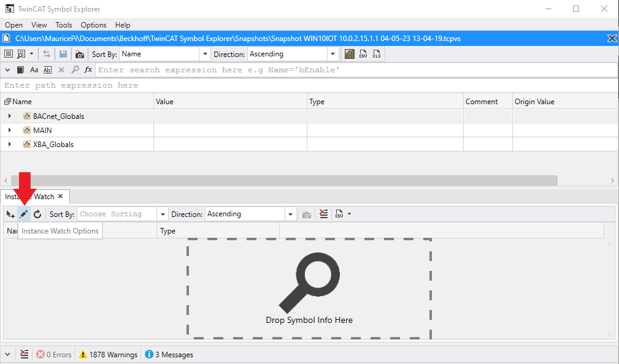Clear Instance Watch list with red X icon
Image resolution: width=619 pixels, height=364 pixels.
click(x=324, y=214)
